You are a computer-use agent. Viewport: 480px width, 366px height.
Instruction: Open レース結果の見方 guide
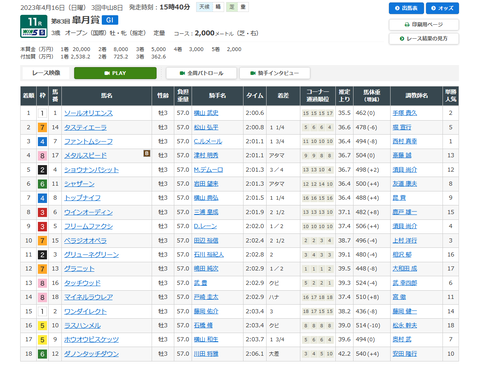coord(424,39)
